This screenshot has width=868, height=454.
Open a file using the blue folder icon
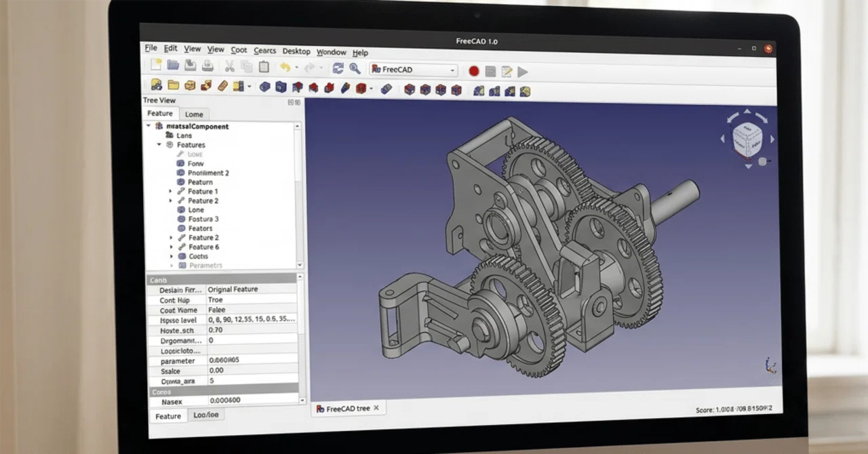click(x=174, y=66)
